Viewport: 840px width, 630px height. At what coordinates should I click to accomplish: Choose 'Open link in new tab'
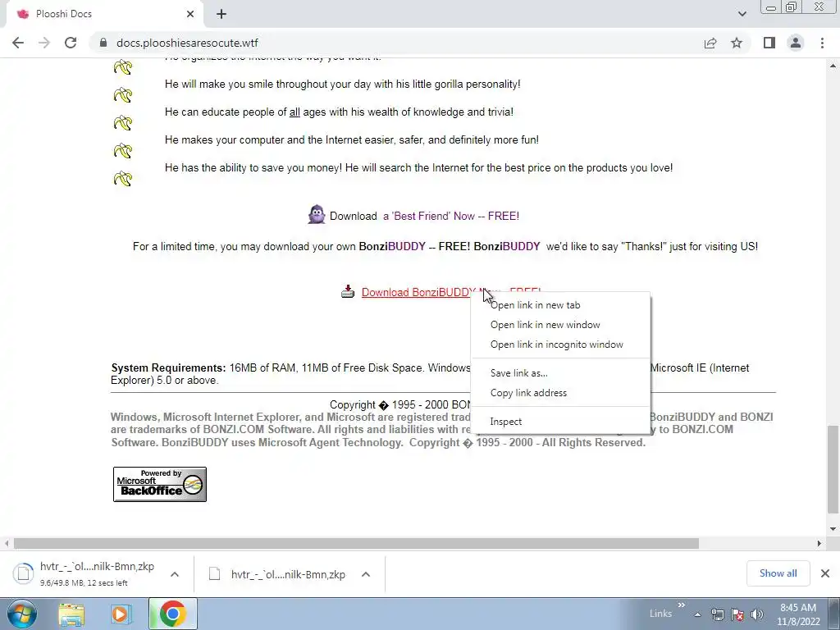point(560,305)
